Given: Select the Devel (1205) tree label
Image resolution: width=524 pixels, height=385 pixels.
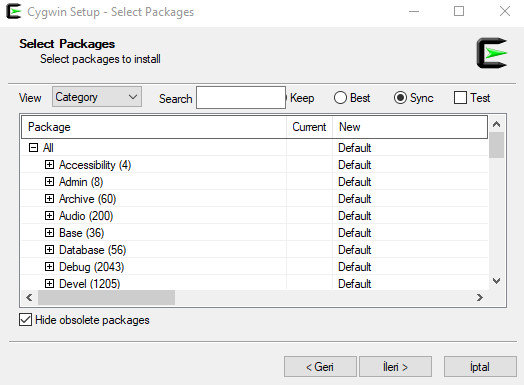Looking at the screenshot, I should coord(90,284).
